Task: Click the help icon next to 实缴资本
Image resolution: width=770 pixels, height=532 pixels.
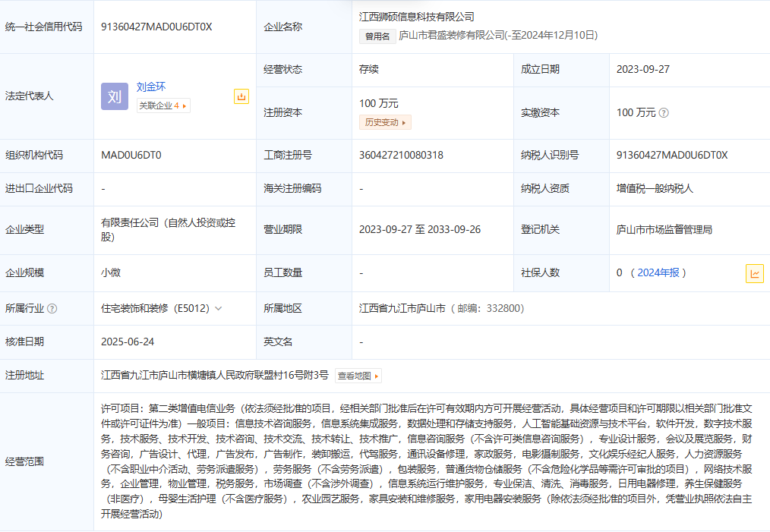Action: (664, 112)
